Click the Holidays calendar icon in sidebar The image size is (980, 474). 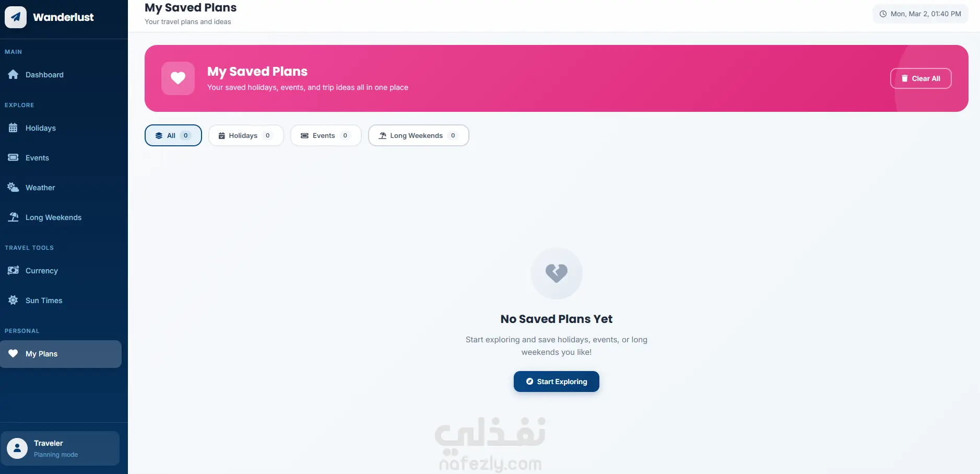(x=13, y=128)
